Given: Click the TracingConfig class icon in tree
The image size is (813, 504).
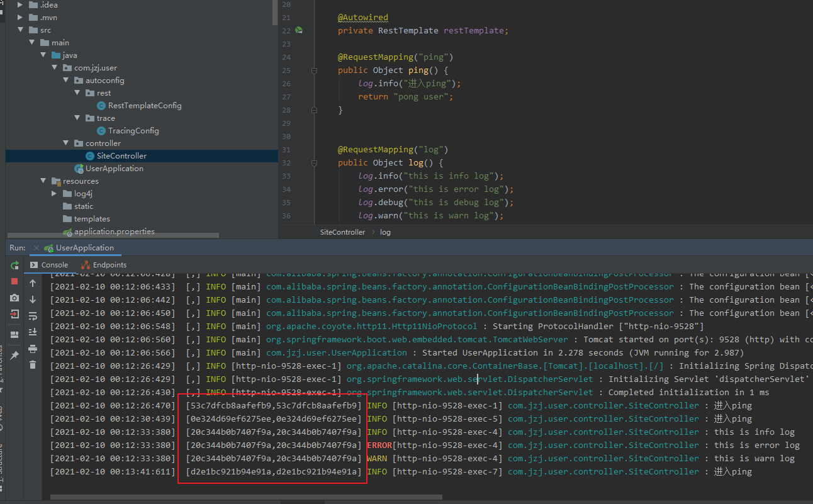Looking at the screenshot, I should 101,131.
